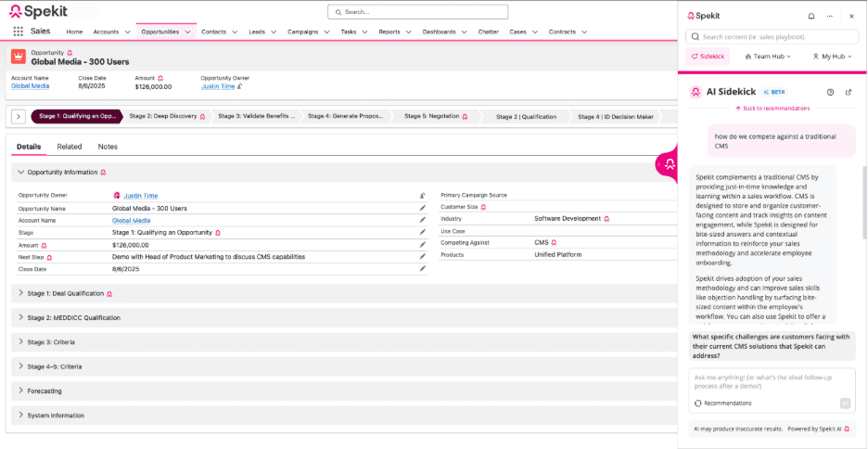Select Stage 4 | ID Decision Maker step
Viewport: 868px width, 449px height.
[x=616, y=117]
